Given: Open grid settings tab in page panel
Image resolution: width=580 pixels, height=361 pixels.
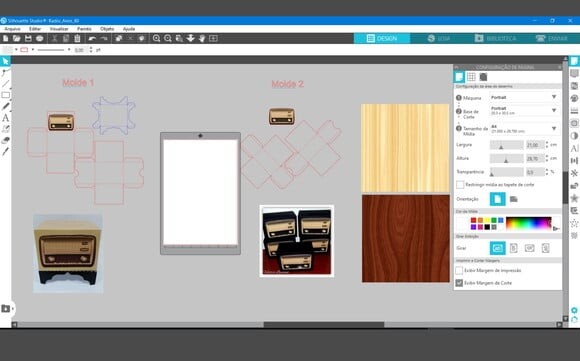Looking at the screenshot, I should click(x=471, y=77).
